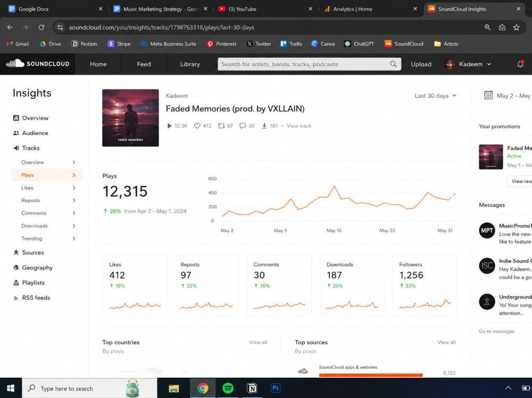Viewport: 532px width, 398px height.
Task: Open Spotify from the taskbar
Action: [228, 388]
